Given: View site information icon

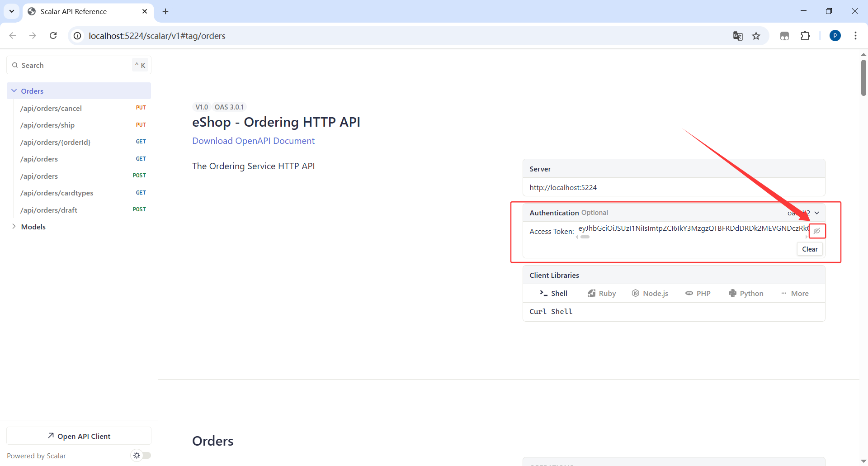Looking at the screenshot, I should point(78,36).
